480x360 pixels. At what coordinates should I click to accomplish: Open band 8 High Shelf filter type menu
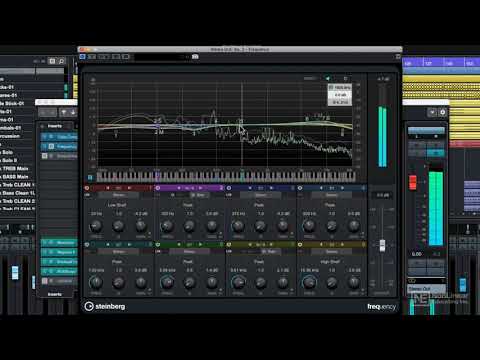click(330, 262)
